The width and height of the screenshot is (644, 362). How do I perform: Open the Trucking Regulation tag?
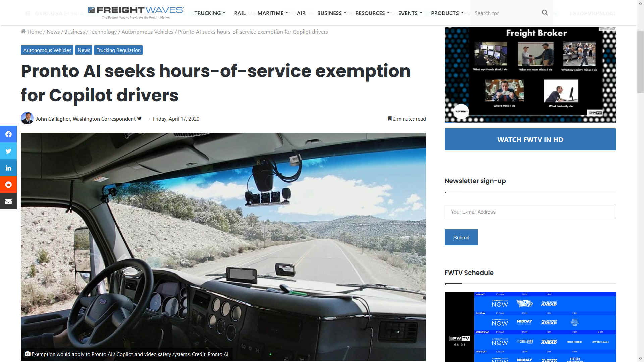(118, 50)
